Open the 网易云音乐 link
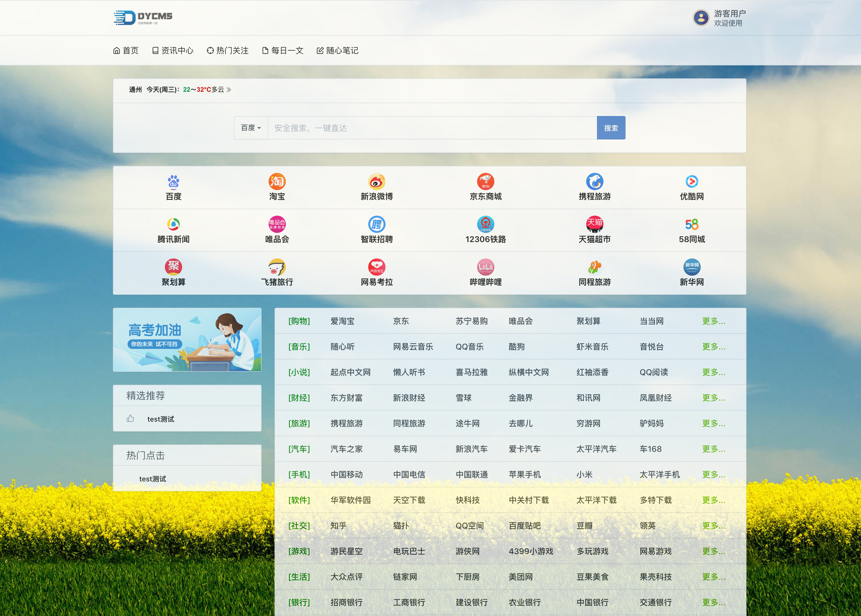Image resolution: width=861 pixels, height=616 pixels. click(413, 347)
